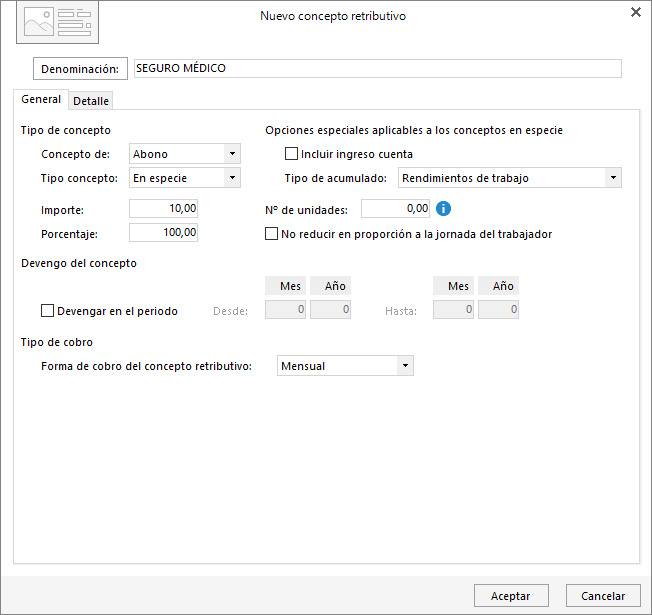Viewport: 652px width, 615px height.
Task: Enable Incluir ingreso cuenta checkbox
Action: [x=291, y=154]
